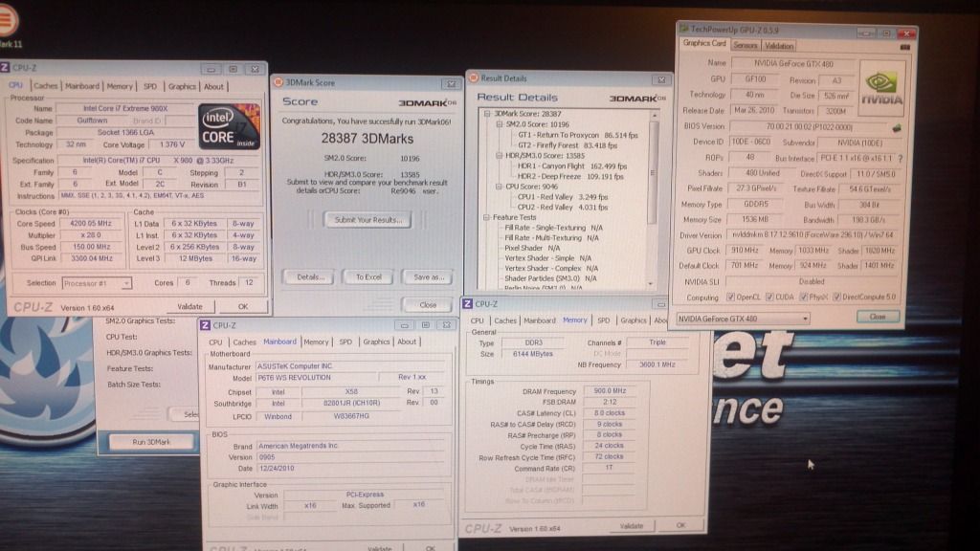Select the 'HDR1 - Canyon Flight' result row

point(572,166)
